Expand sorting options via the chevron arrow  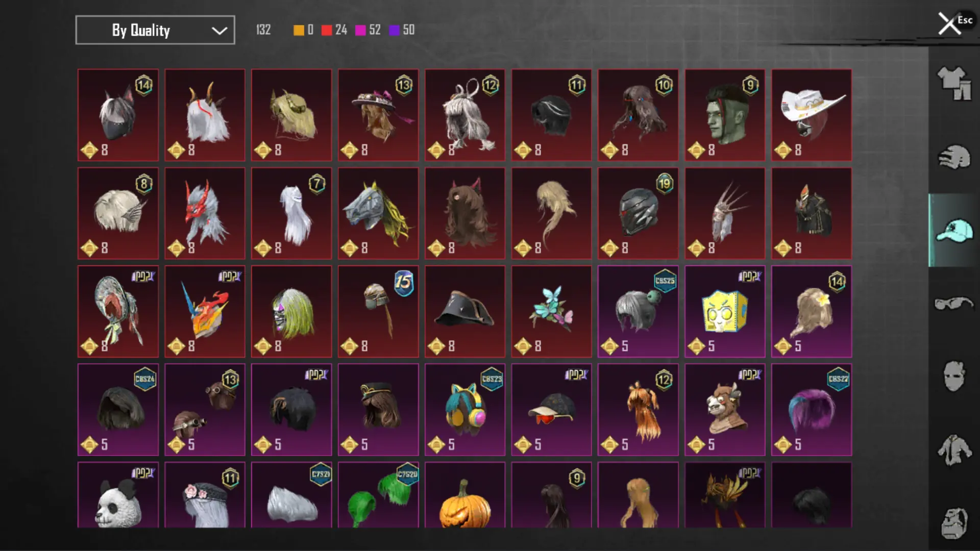219,31
